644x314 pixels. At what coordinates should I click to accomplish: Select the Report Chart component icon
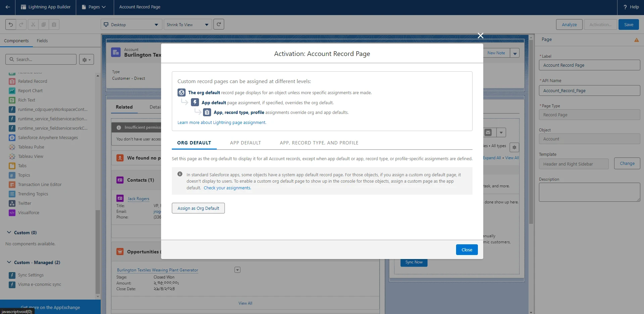[12, 91]
